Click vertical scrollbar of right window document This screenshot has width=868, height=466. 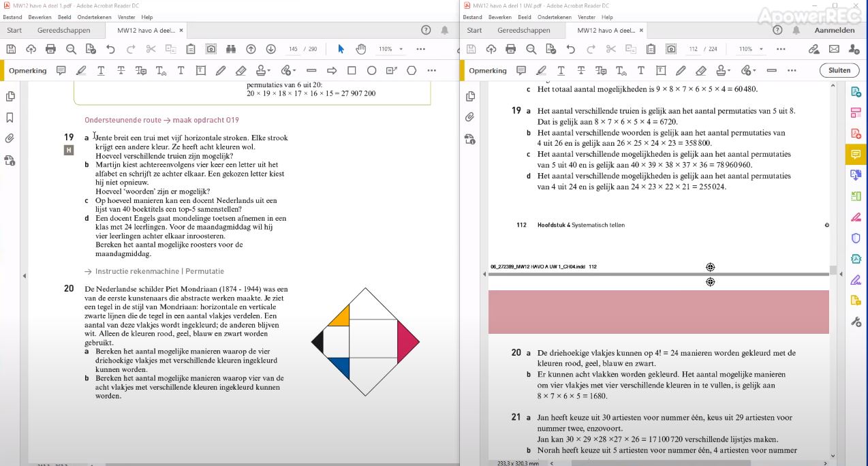click(833, 269)
